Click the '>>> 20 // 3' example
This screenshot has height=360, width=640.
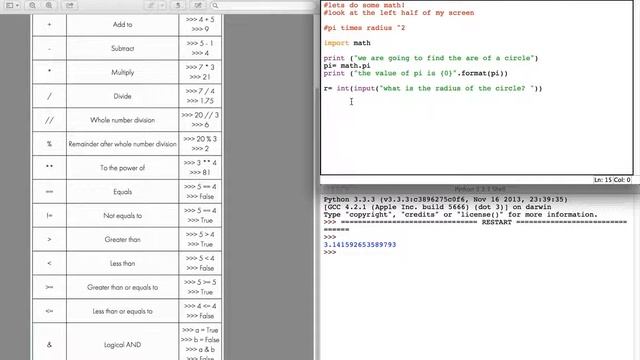click(x=200, y=115)
